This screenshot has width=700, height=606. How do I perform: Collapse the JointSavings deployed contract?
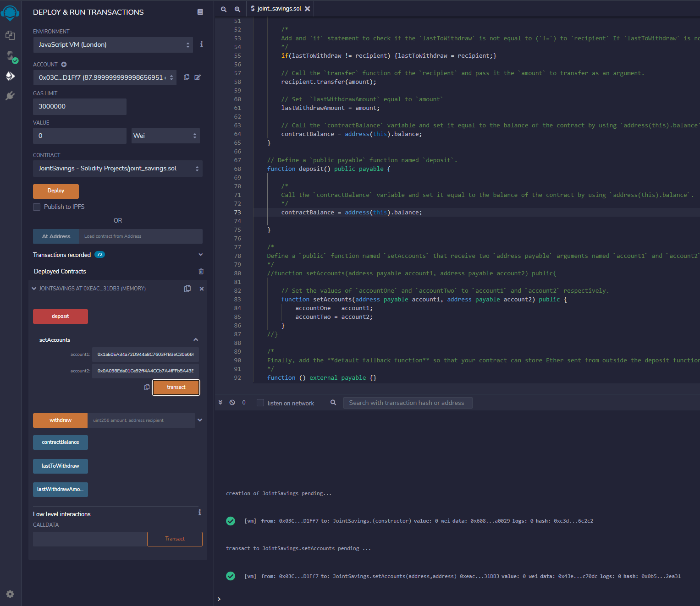pyautogui.click(x=34, y=289)
